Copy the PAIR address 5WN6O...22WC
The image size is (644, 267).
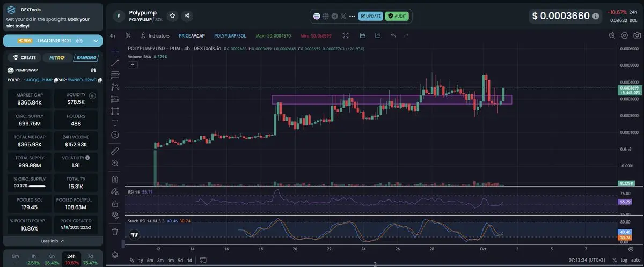click(x=99, y=80)
